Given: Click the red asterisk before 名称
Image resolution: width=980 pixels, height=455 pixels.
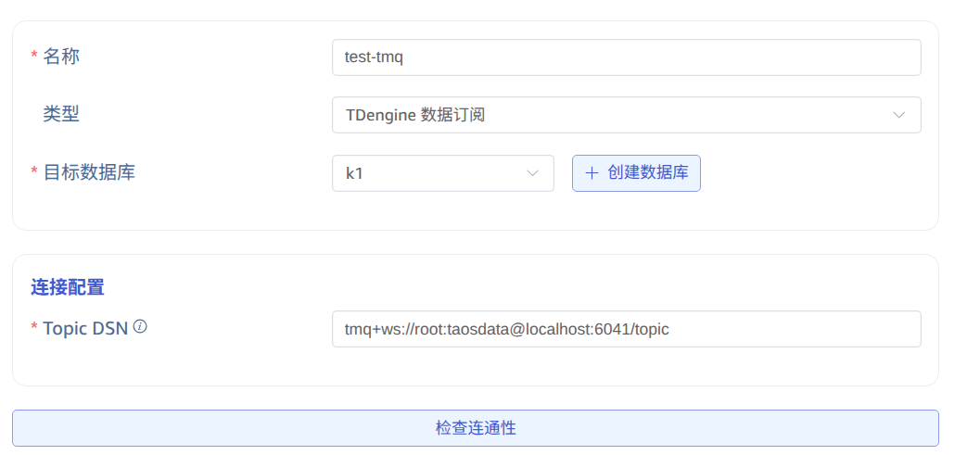Looking at the screenshot, I should 34,57.
